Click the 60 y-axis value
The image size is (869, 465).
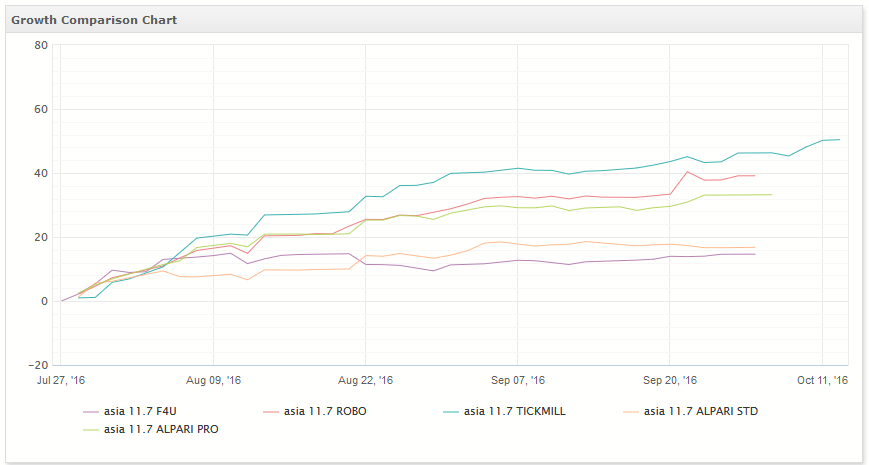[41, 110]
